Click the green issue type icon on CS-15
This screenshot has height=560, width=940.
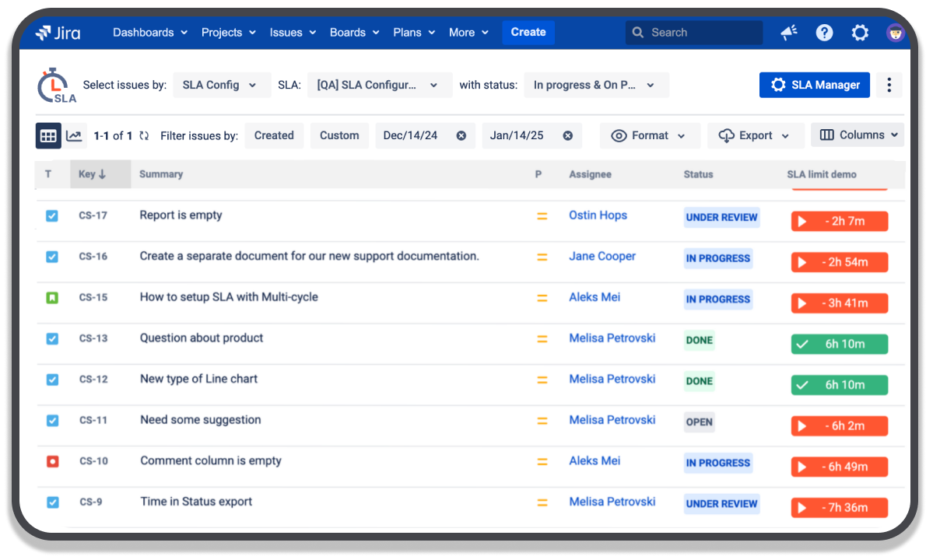tap(52, 297)
